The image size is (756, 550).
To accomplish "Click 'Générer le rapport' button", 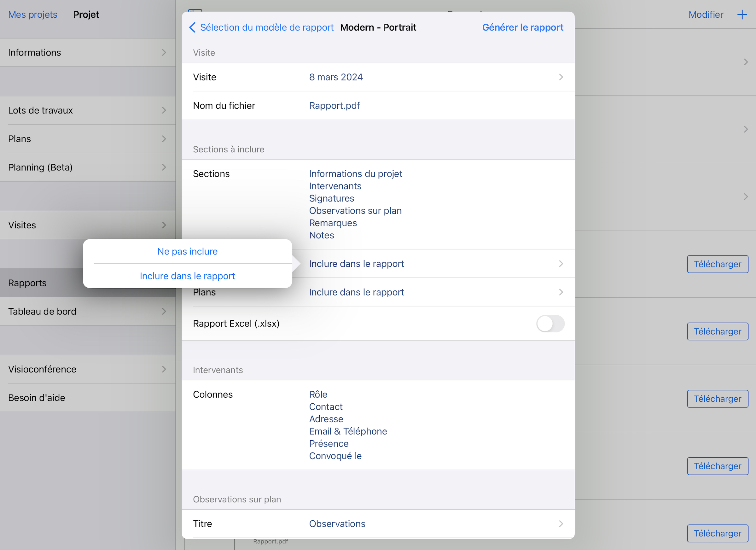I will pos(522,27).
